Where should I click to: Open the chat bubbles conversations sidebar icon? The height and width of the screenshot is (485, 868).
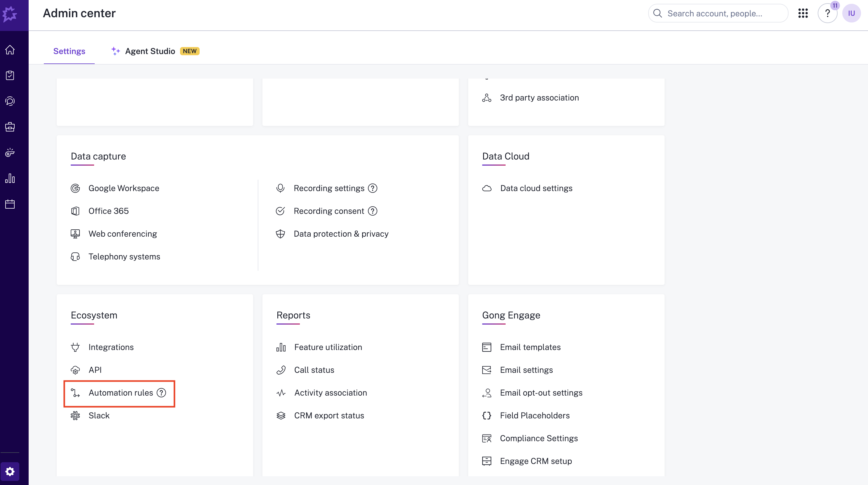[x=10, y=101]
